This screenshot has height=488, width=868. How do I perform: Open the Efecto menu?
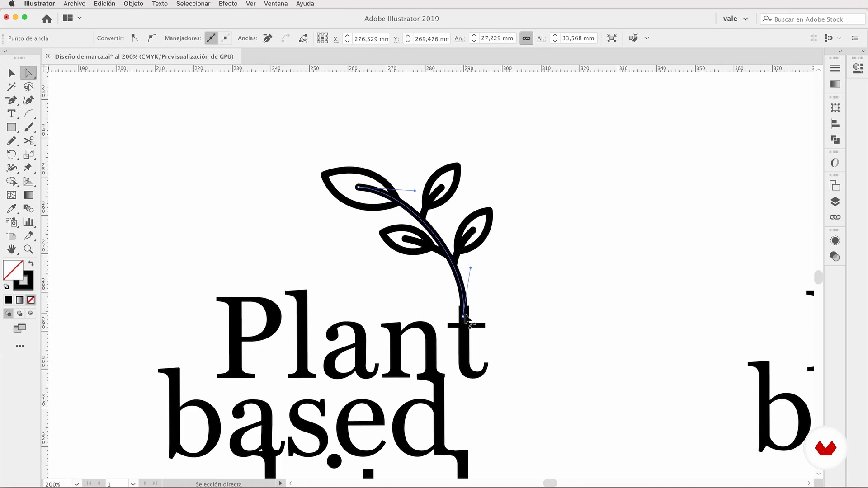[x=228, y=4]
